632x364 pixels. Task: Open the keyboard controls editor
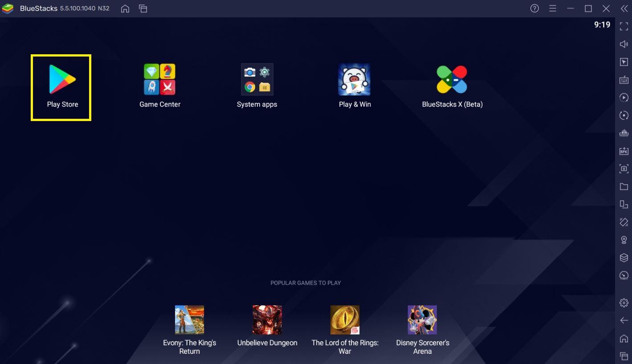(x=624, y=79)
